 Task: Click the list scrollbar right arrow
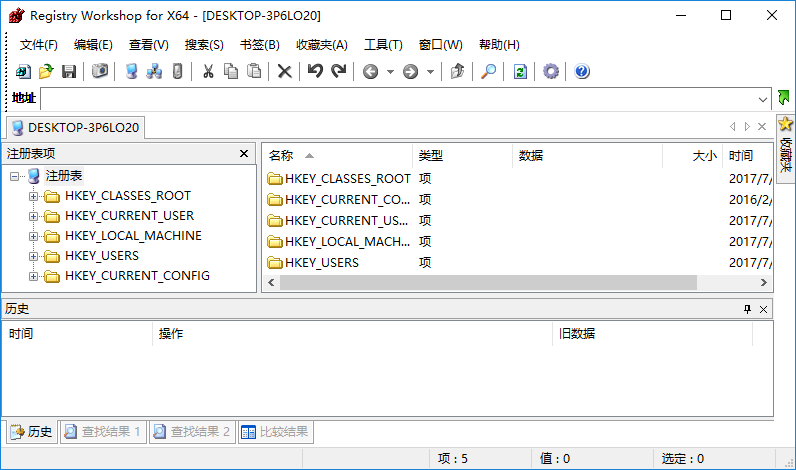(x=764, y=283)
